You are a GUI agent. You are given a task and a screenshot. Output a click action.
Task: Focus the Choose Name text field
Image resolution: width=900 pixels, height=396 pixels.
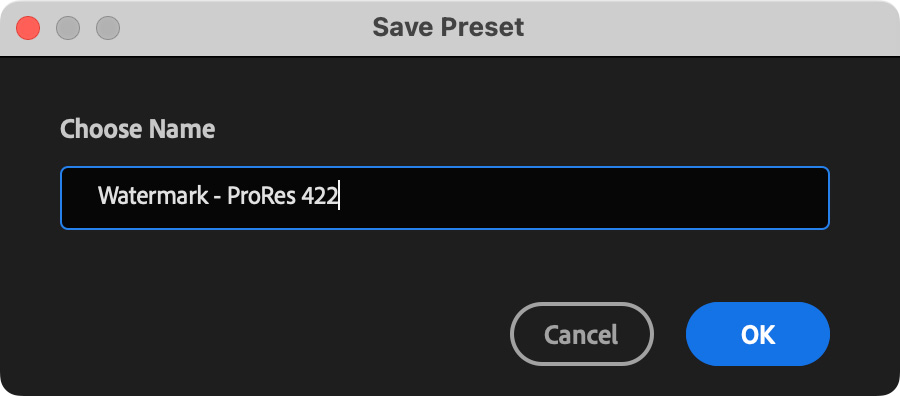click(x=445, y=198)
